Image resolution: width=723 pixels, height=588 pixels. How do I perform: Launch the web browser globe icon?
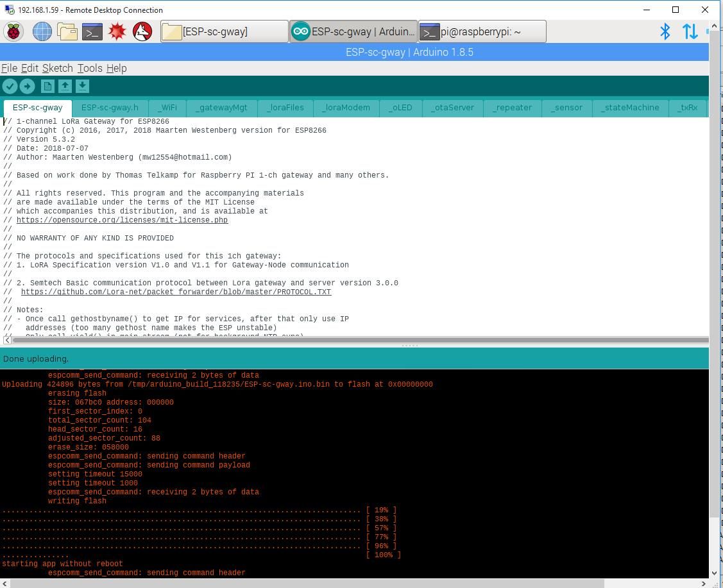pos(42,31)
